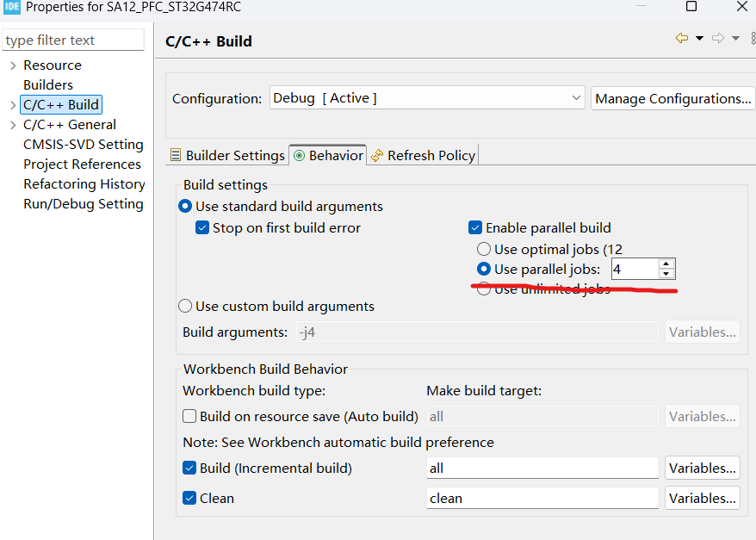
Task: Open the forward navigation history dropdown arrow
Action: point(735,38)
